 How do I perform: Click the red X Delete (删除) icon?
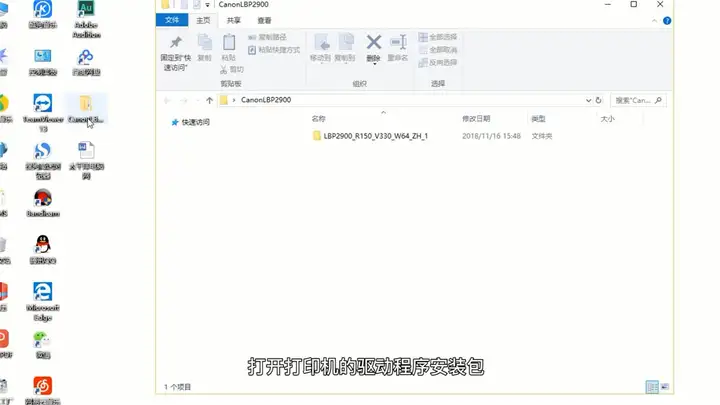[x=373, y=43]
